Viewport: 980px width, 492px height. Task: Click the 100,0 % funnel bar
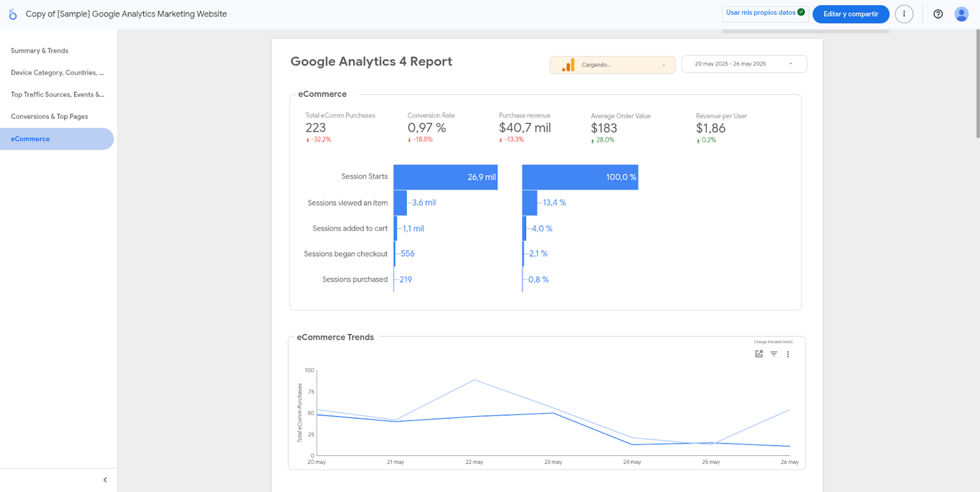(580, 177)
